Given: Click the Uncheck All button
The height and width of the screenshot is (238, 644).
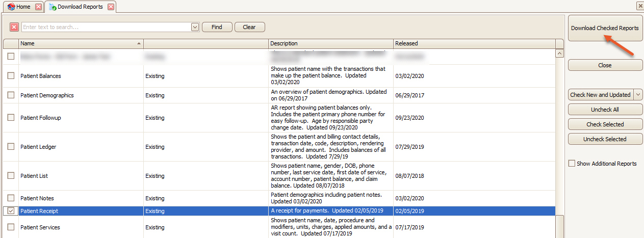Looking at the screenshot, I should click(605, 110).
